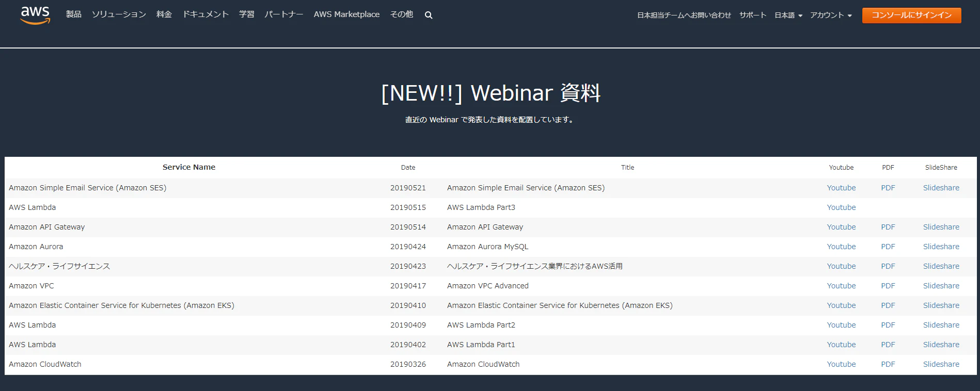This screenshot has height=391, width=980.
Task: Open Youtube link for ヘルスケア・ライフサイエンス row
Action: [x=841, y=266]
